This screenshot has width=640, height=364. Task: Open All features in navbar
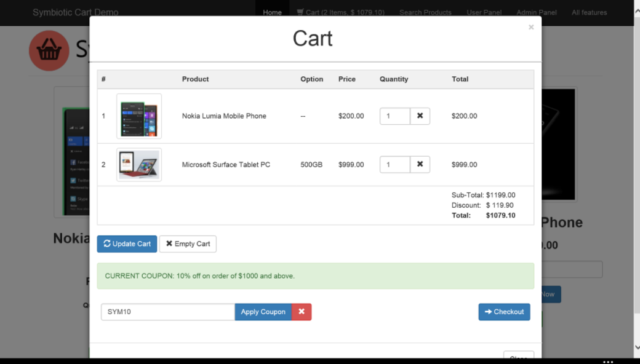(x=589, y=12)
